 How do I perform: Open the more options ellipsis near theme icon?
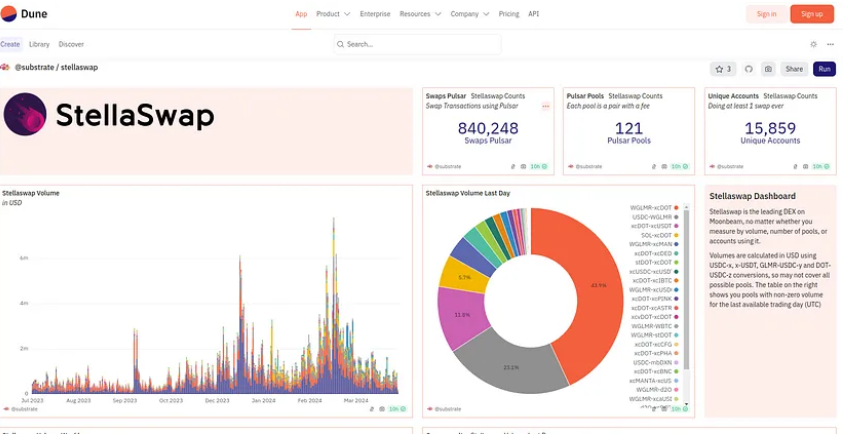[831, 44]
